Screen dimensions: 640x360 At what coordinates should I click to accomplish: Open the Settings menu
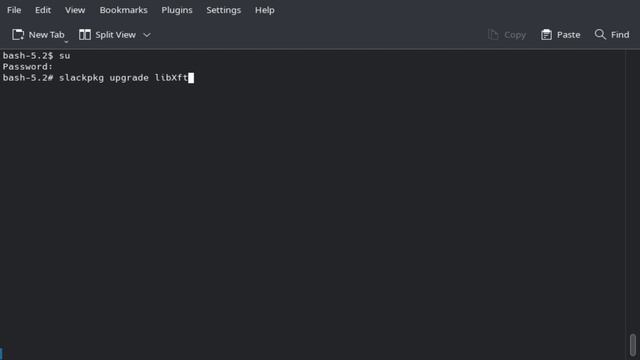(223, 10)
